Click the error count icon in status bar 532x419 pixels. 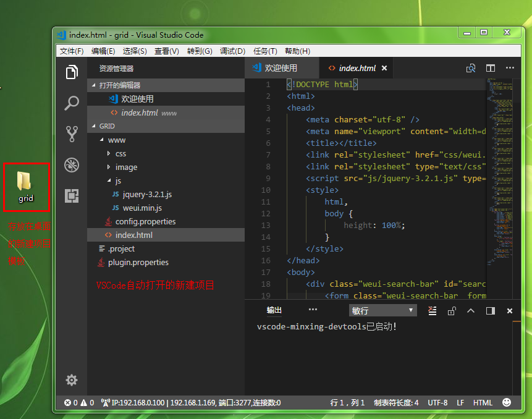(67, 403)
